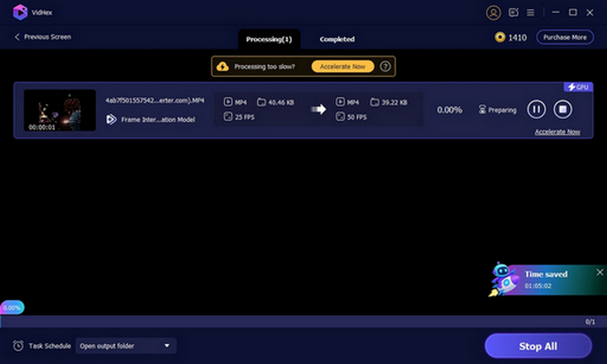Image resolution: width=607 pixels, height=364 pixels.
Task: Click the 0.00% task progress value
Action: tap(449, 110)
